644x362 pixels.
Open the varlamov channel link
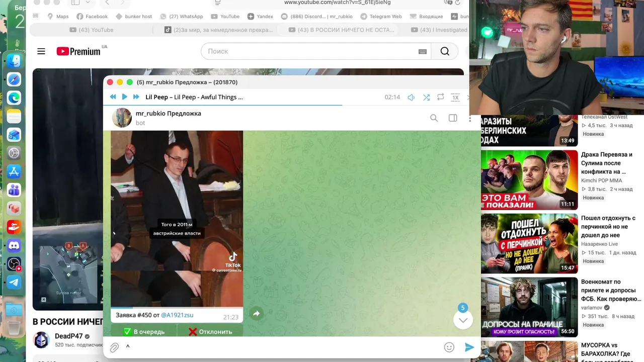coord(593,307)
